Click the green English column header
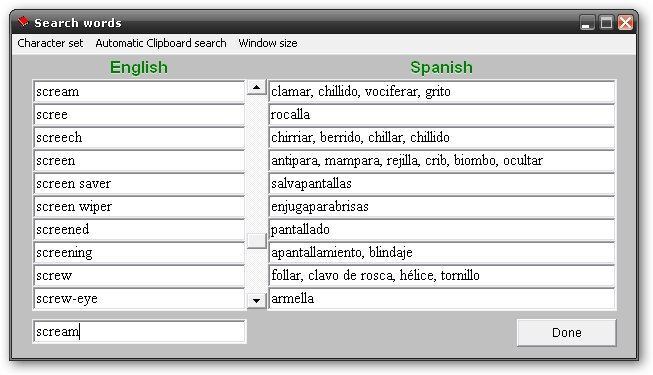The width and height of the screenshot is (653, 375). (x=139, y=68)
